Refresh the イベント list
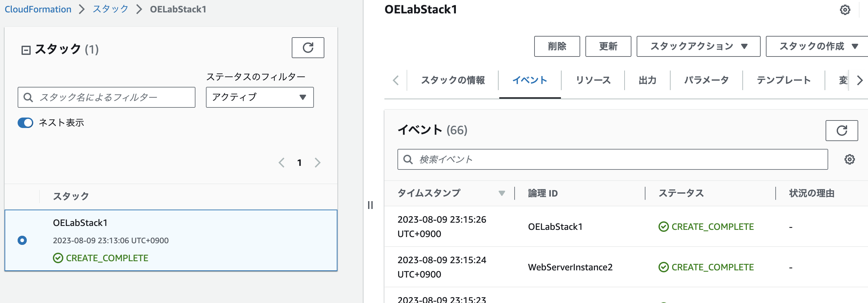The width and height of the screenshot is (868, 303). [841, 130]
